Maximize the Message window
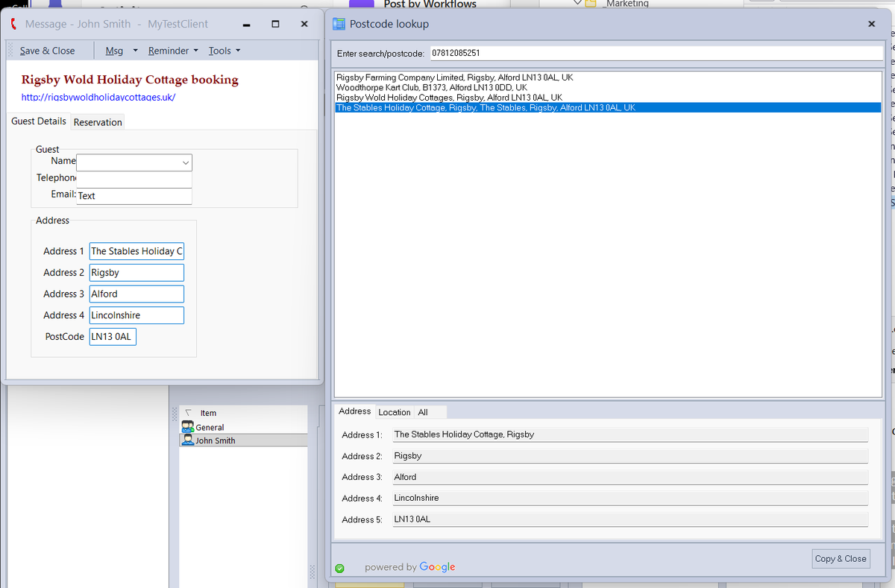 (x=275, y=24)
